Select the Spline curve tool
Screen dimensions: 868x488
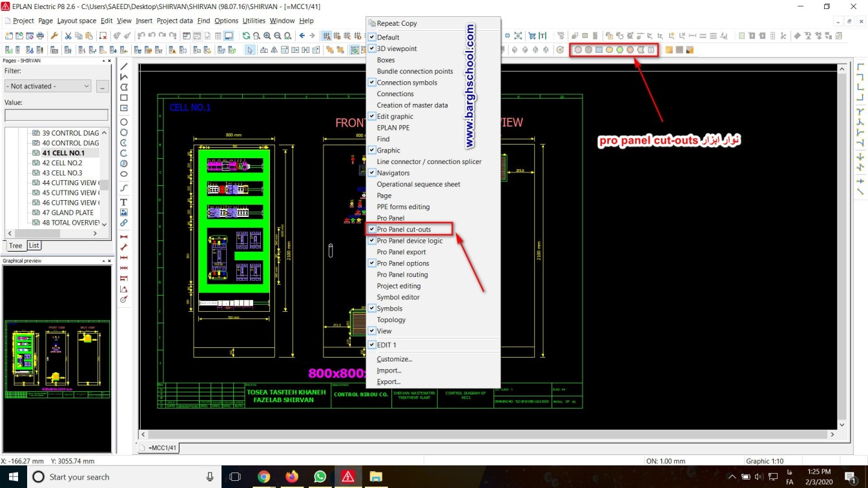(x=124, y=188)
